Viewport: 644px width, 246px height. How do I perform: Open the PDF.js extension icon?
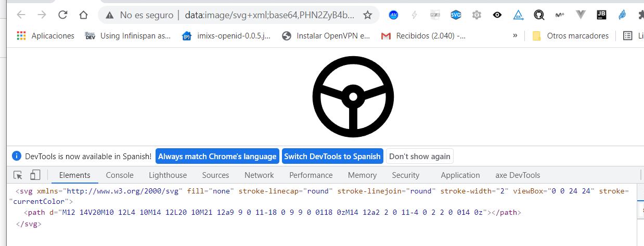click(435, 15)
